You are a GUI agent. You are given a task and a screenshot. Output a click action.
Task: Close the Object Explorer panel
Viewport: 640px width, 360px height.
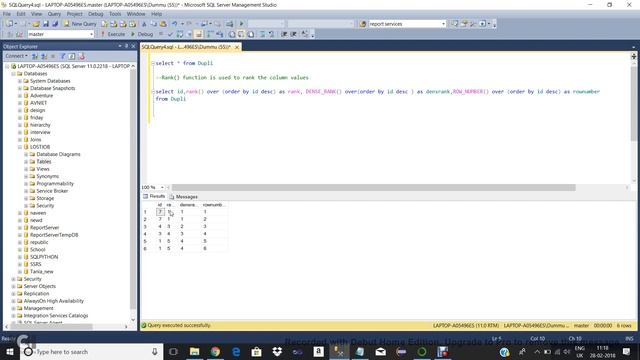[133, 47]
